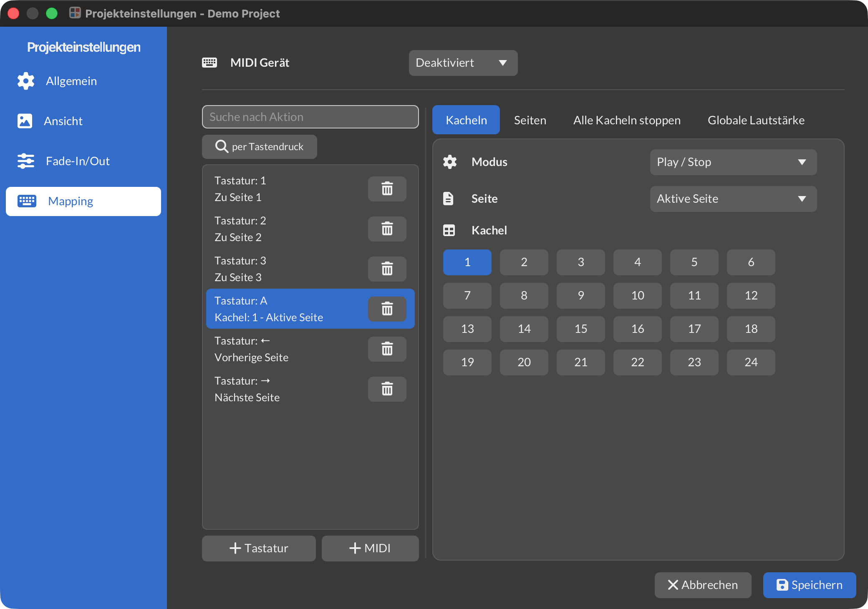Select the Vorherige Seite mapping row
The image size is (868, 609).
tap(310, 349)
